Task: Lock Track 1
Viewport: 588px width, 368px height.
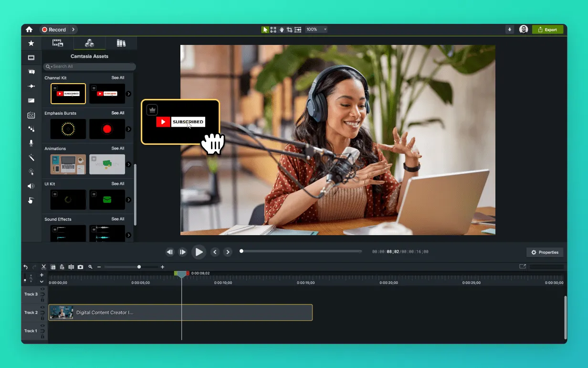Action: point(42,336)
